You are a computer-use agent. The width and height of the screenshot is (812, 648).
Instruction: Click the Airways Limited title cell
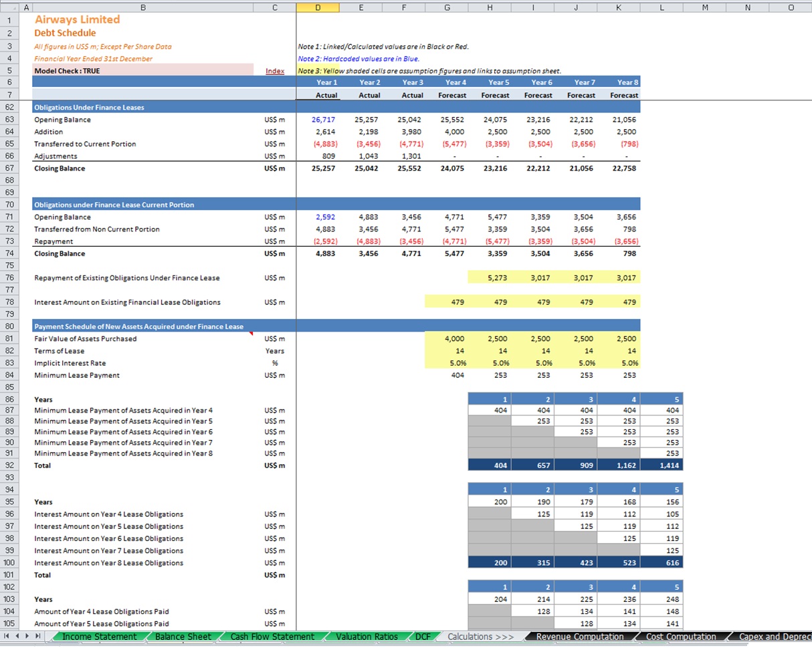[78, 19]
